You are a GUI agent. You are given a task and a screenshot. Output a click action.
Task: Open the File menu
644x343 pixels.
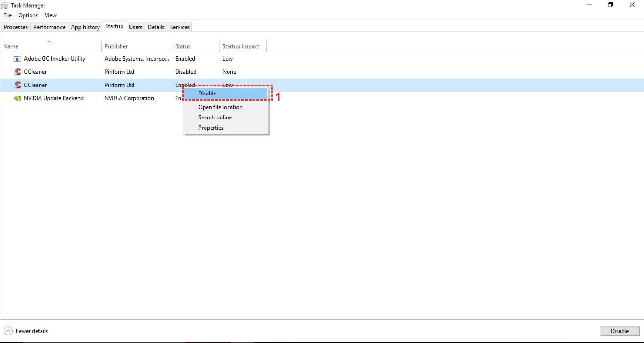pyautogui.click(x=7, y=15)
